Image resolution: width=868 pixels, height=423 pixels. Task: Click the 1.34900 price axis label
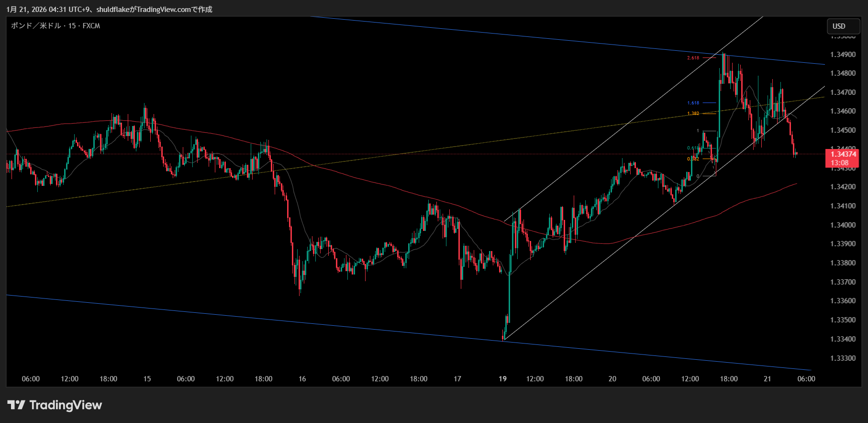click(843, 55)
